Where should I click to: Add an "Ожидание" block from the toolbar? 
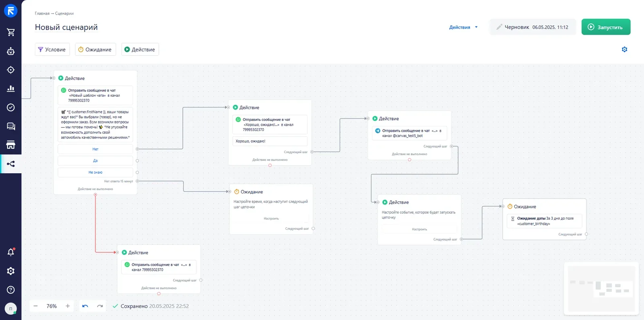pyautogui.click(x=95, y=50)
